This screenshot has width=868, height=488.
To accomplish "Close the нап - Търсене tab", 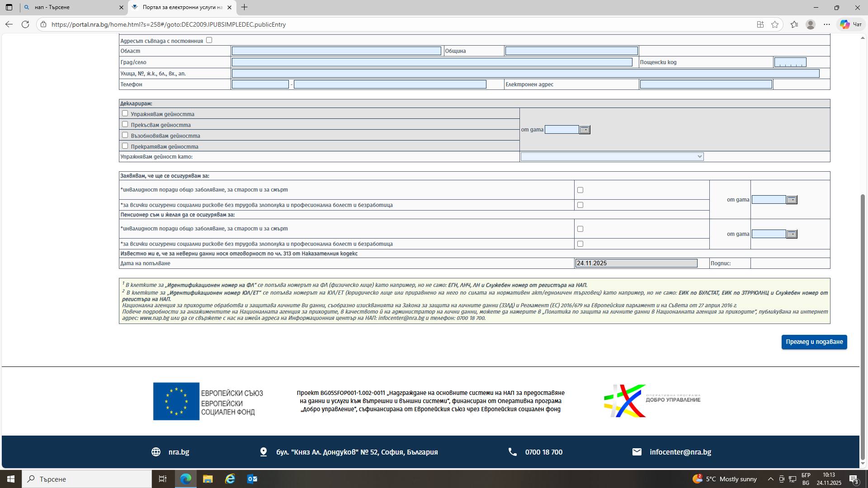I will click(x=121, y=8).
